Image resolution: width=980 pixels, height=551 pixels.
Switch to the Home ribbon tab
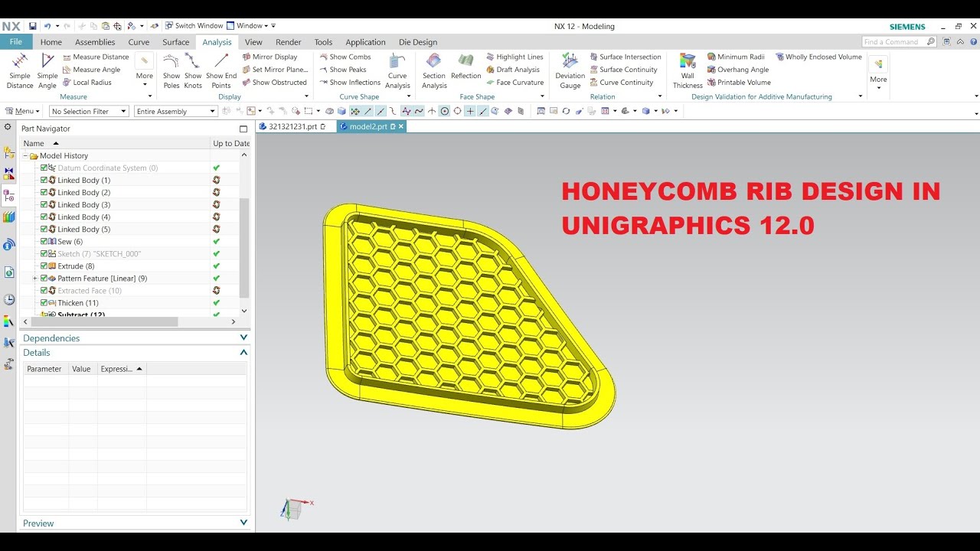point(51,42)
